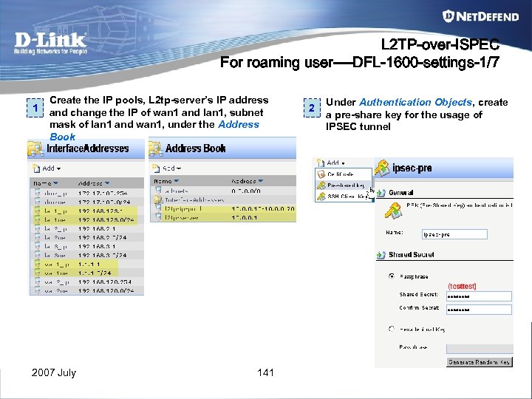Click the wan2_ip row icon
Viewport: 532px width, 399px height.
(x=38, y=282)
